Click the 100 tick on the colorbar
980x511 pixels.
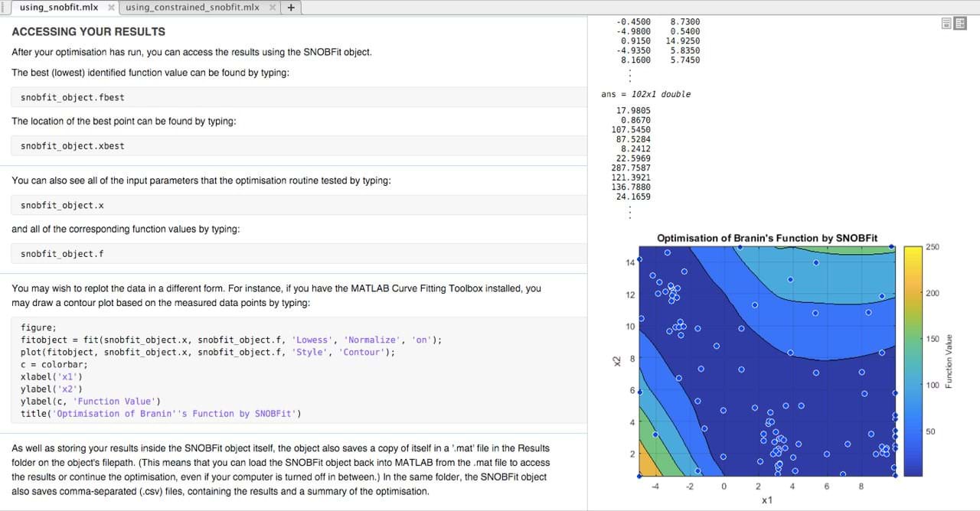tap(933, 386)
